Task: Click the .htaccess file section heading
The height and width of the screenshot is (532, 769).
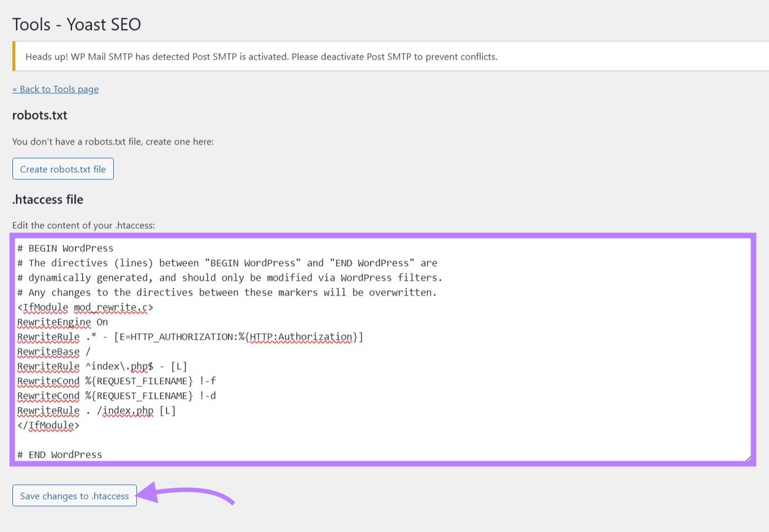Action: coord(47,199)
